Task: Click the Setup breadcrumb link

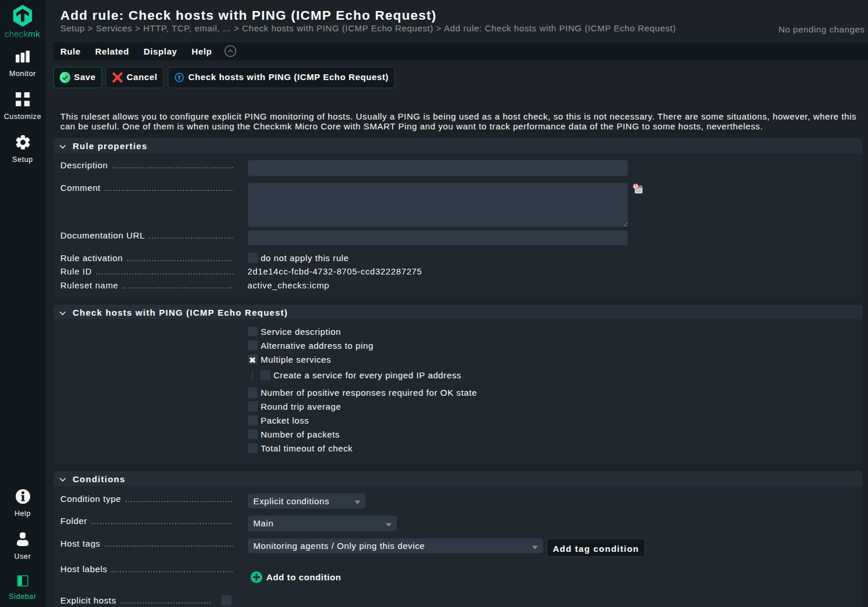Action: pyautogui.click(x=73, y=28)
